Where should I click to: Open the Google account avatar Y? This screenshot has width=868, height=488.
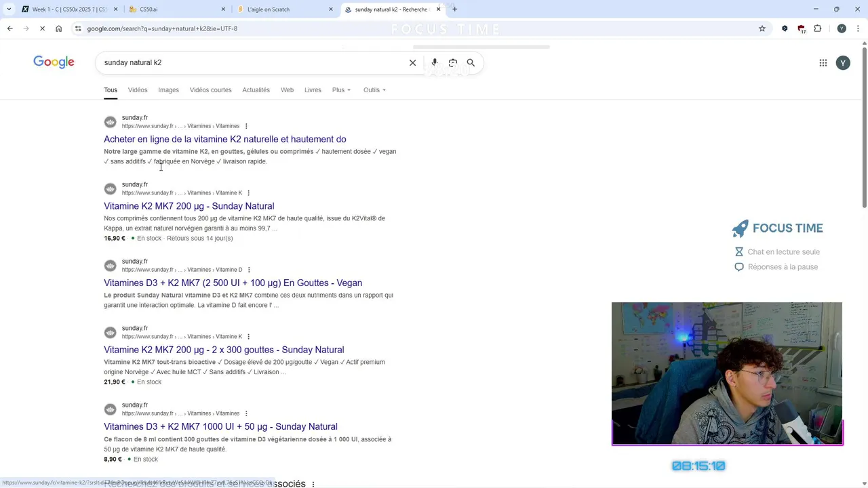click(x=843, y=62)
